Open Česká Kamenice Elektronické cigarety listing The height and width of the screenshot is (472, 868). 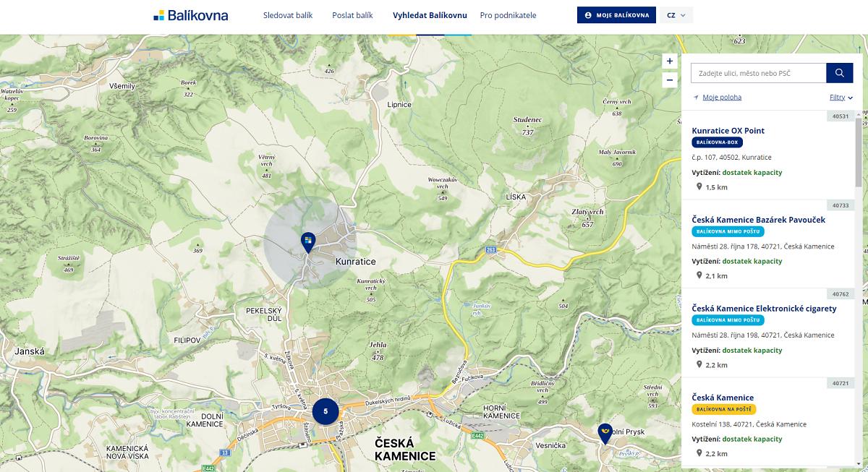click(x=764, y=309)
